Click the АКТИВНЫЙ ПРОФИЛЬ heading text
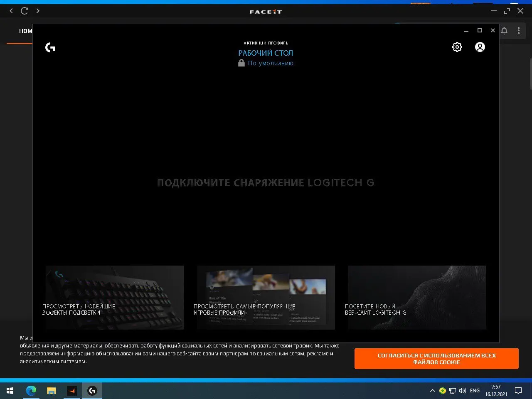Image resolution: width=532 pixels, height=399 pixels. pos(266,43)
